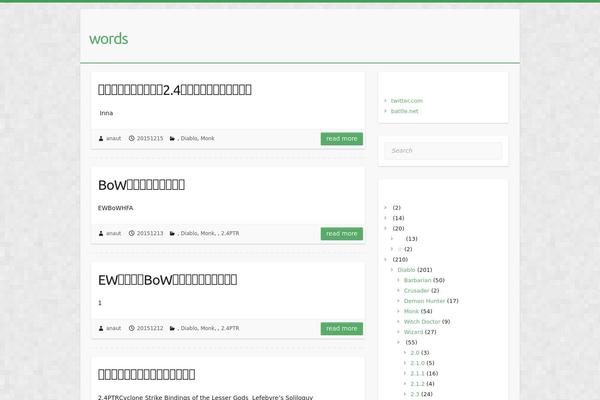The height and width of the screenshot is (400, 600).
Task: Open the 2.1.2 (4) patch category
Action: click(x=417, y=384)
